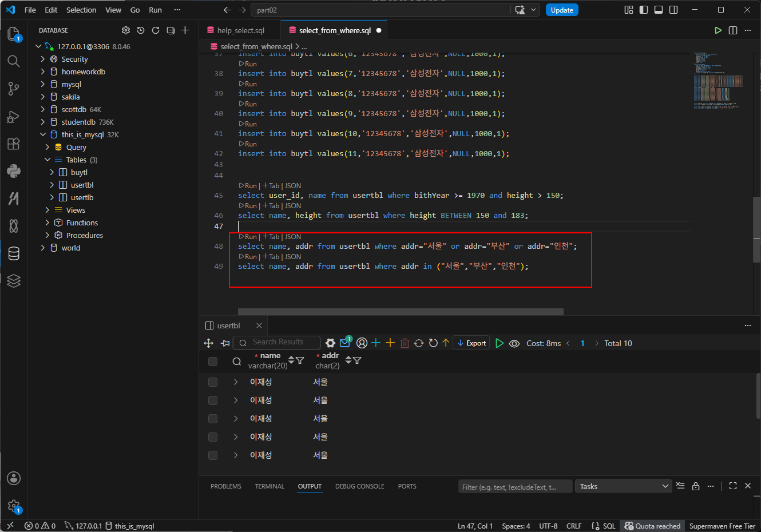Viewport: 761px width, 532px height.
Task: Open result settings gear icon
Action: click(330, 343)
